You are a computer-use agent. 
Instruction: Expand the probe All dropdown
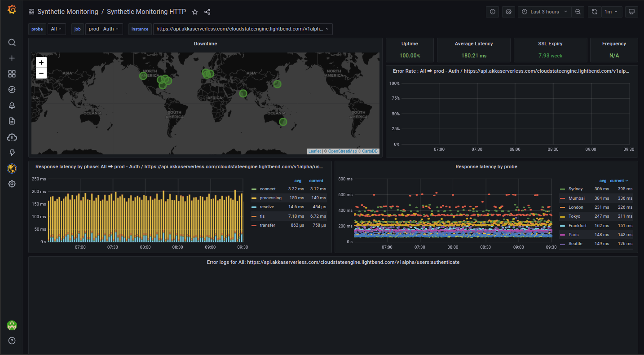(x=57, y=29)
